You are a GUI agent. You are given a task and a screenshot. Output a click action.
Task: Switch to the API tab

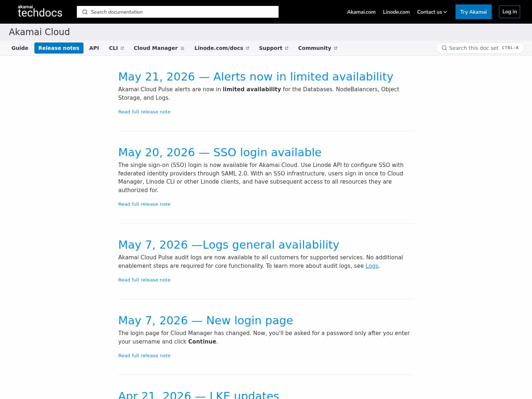click(94, 48)
